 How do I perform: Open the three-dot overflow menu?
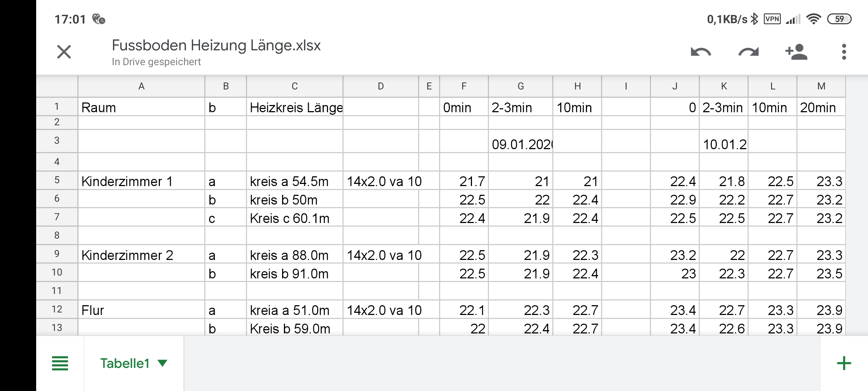tap(844, 52)
